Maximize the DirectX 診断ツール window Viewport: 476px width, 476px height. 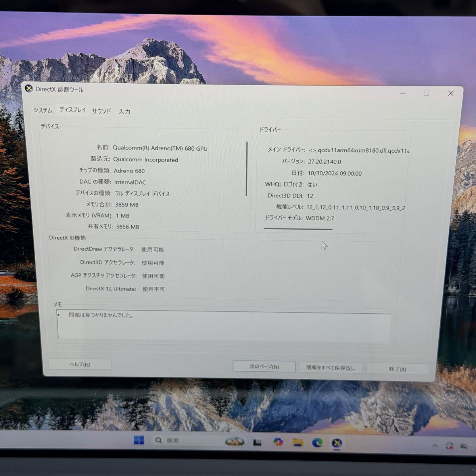coord(426,93)
